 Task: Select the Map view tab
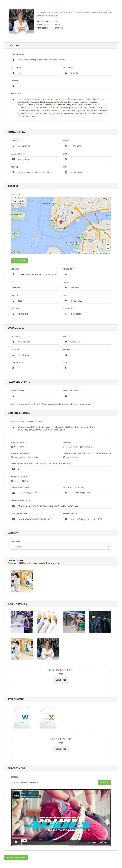[x=14, y=201]
